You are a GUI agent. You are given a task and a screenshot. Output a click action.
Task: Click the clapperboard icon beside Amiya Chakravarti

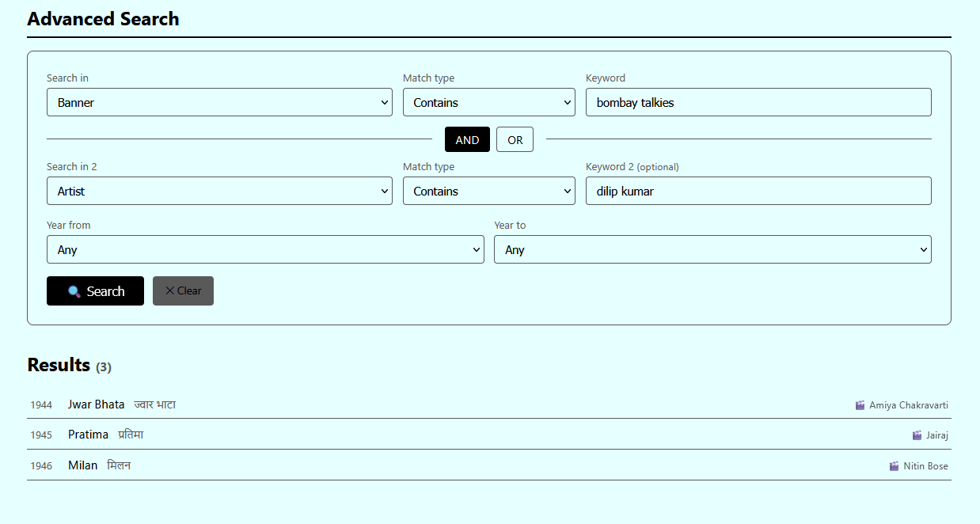click(x=860, y=405)
